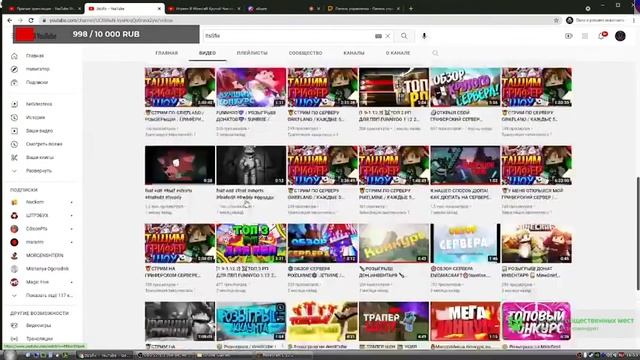
Task: Open the РОЗЫГРЫШ АККАУНТА video thumbnail
Action: click(x=251, y=321)
